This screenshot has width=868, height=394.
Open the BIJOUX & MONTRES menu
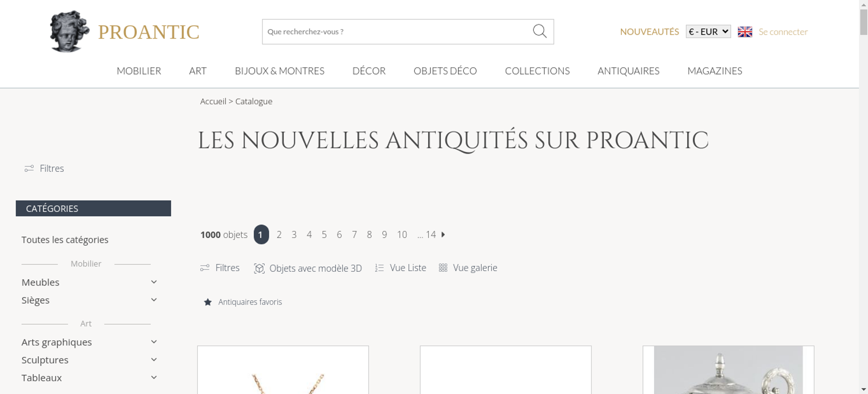click(x=279, y=71)
